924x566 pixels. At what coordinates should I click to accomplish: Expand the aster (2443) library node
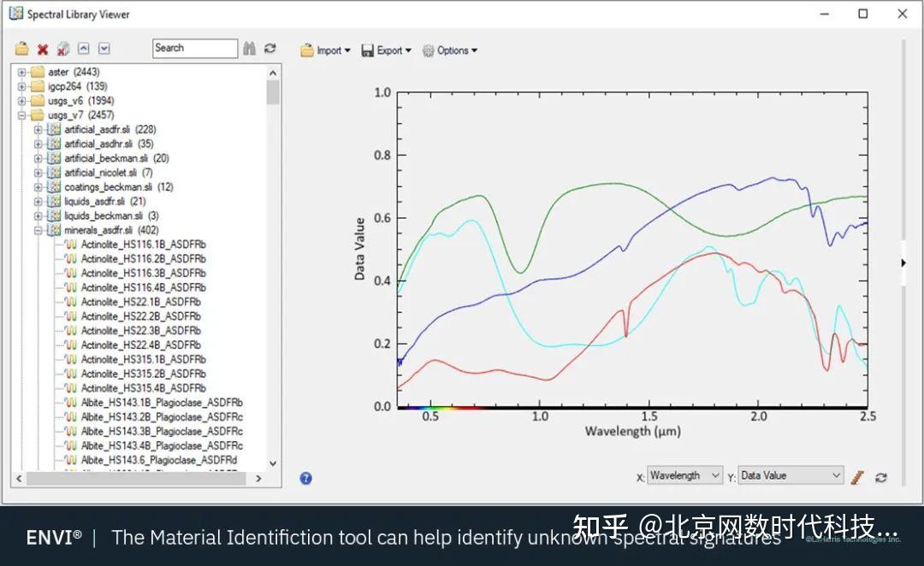click(20, 72)
